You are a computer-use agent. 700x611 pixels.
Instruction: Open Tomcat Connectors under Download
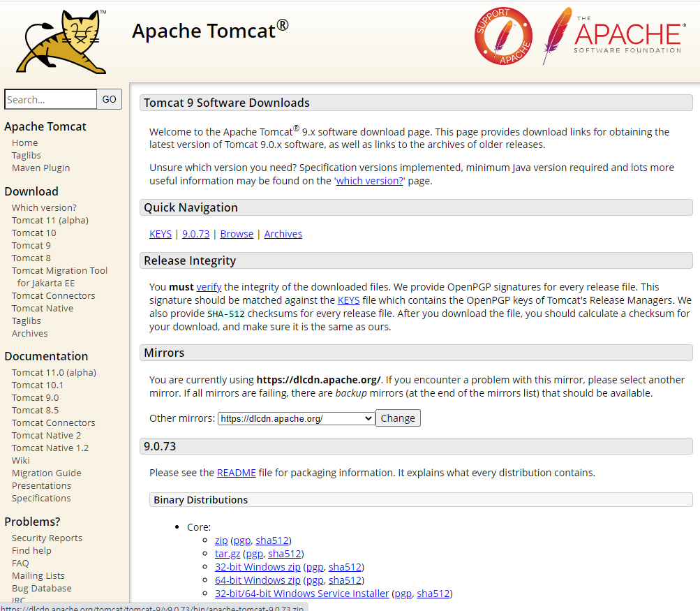(x=54, y=295)
